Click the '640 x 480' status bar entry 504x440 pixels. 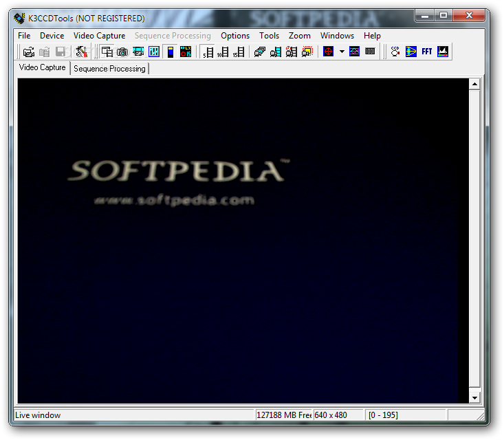tap(331, 415)
